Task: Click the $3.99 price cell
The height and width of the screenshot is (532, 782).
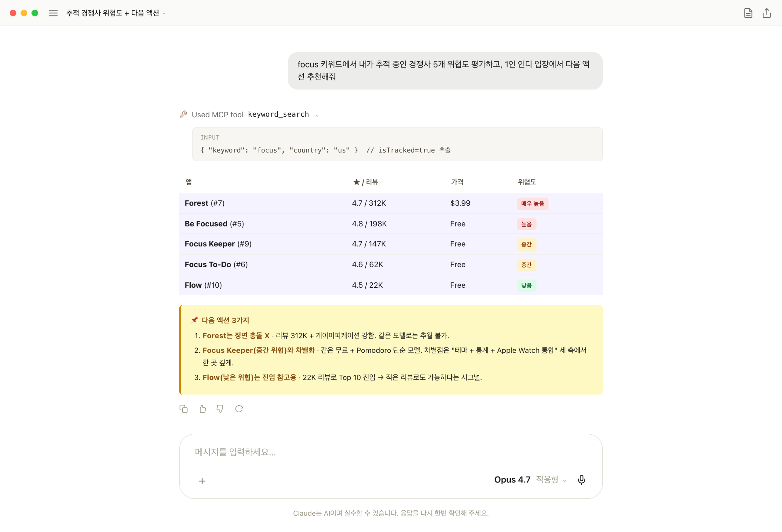Action: click(x=460, y=203)
